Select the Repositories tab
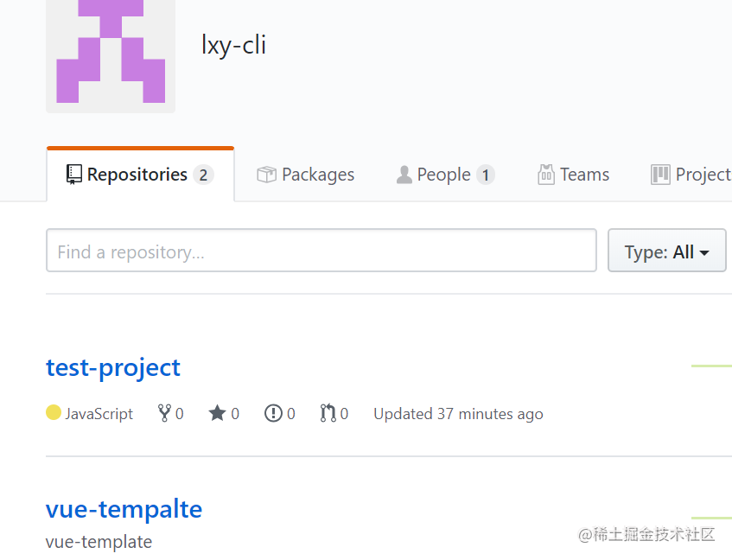Viewport: 732px width, 560px height. coord(140,175)
